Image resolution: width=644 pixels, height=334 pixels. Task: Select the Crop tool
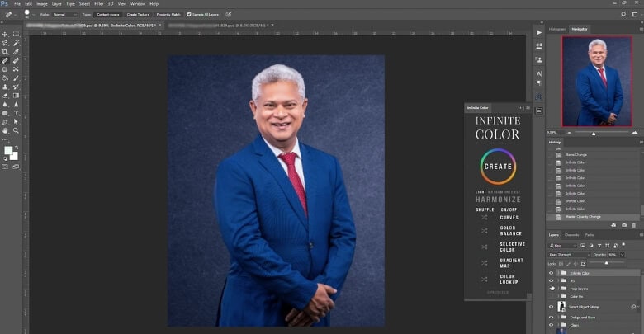click(5, 52)
